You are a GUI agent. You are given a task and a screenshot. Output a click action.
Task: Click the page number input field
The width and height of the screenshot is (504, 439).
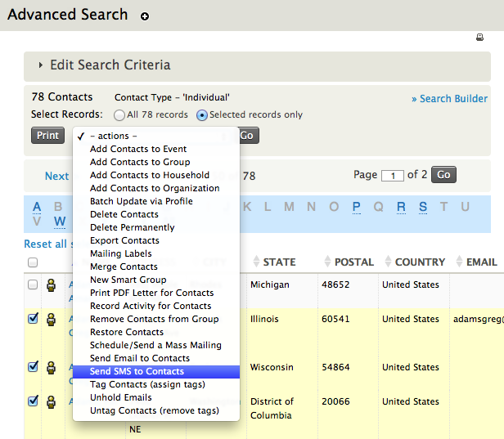click(x=393, y=176)
